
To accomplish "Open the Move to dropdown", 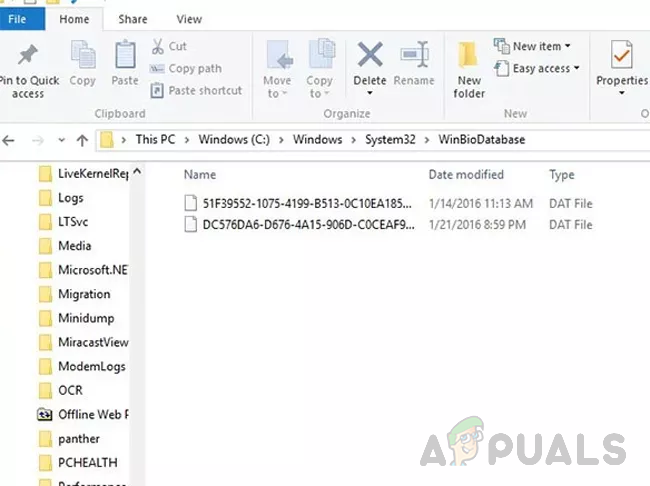I will [x=277, y=69].
